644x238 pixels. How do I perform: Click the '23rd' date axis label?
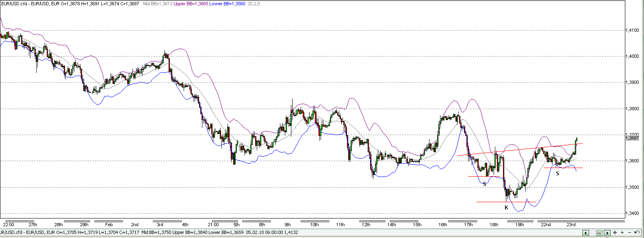coord(571,225)
